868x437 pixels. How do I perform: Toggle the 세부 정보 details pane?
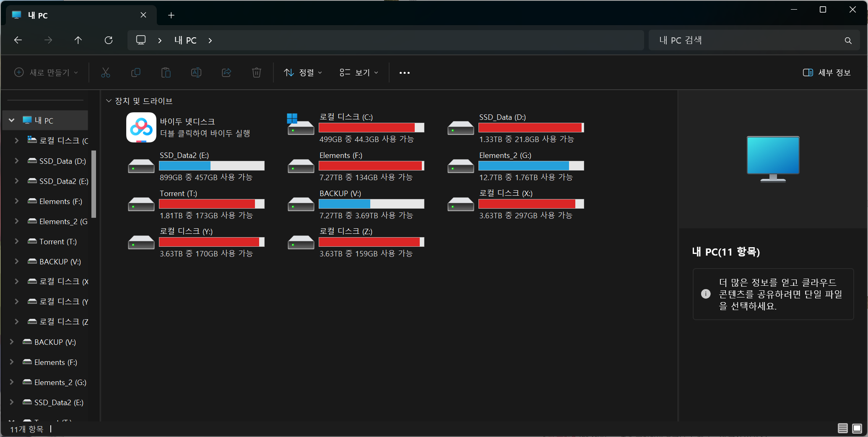pyautogui.click(x=826, y=73)
